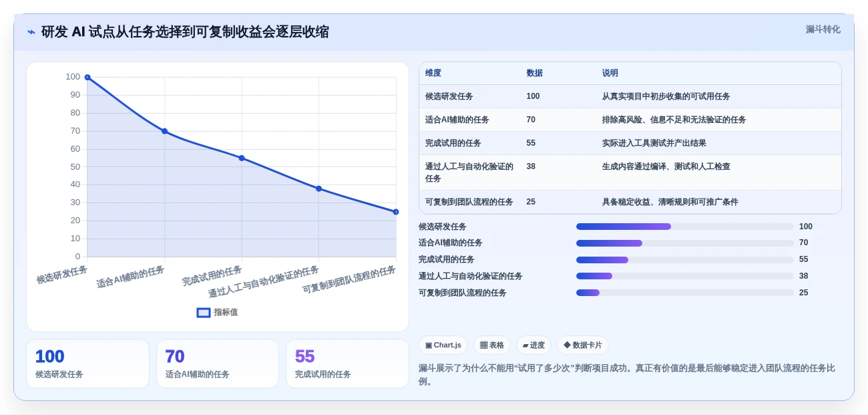Click progress bar for 适合AI辅助的任务
The height and width of the screenshot is (415, 868).
coord(685,243)
